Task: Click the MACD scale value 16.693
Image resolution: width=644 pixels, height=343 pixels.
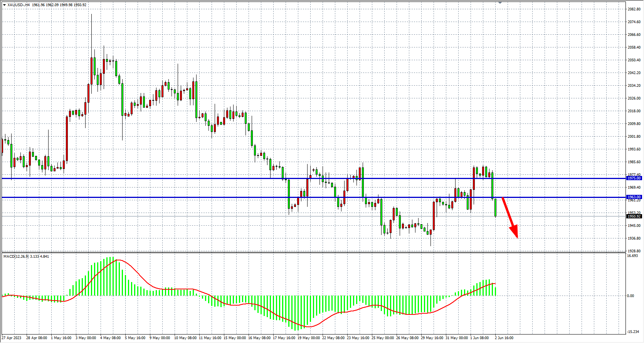Action: pos(632,256)
